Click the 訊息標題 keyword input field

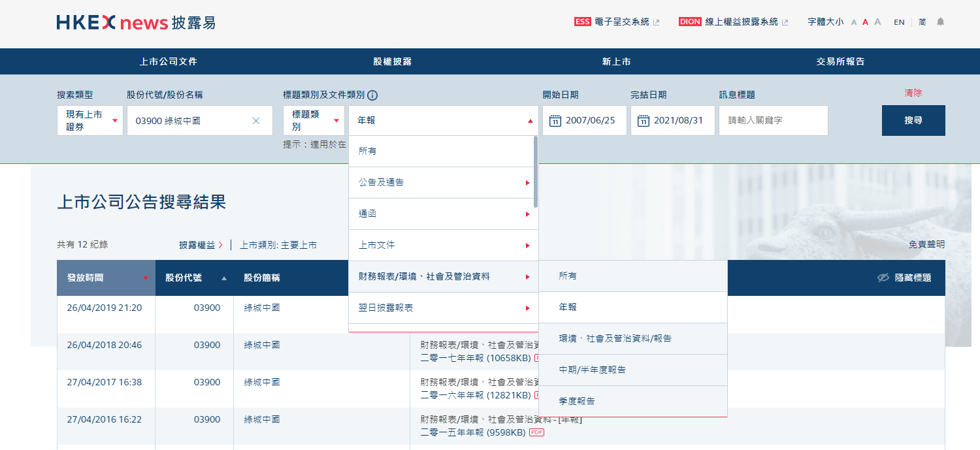point(774,121)
